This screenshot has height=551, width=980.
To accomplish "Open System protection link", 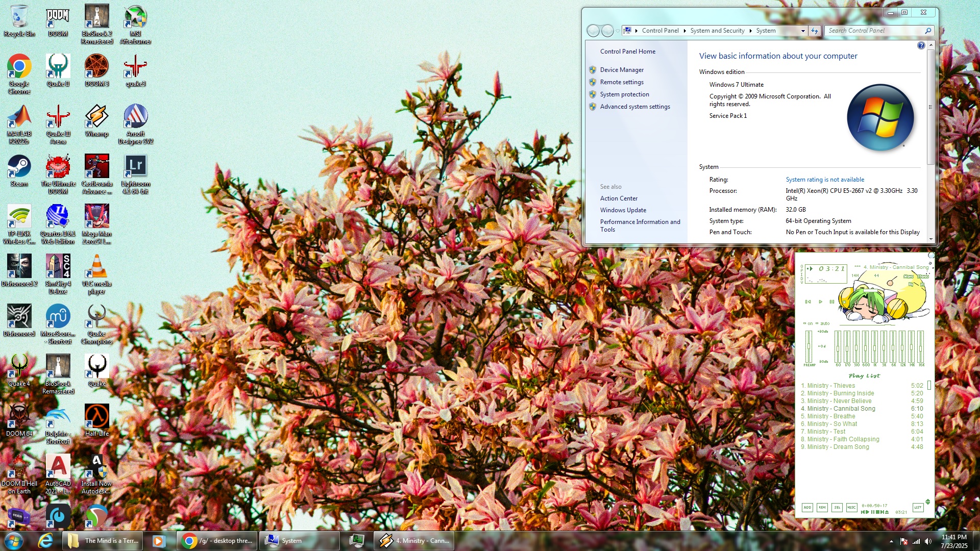I will (624, 94).
